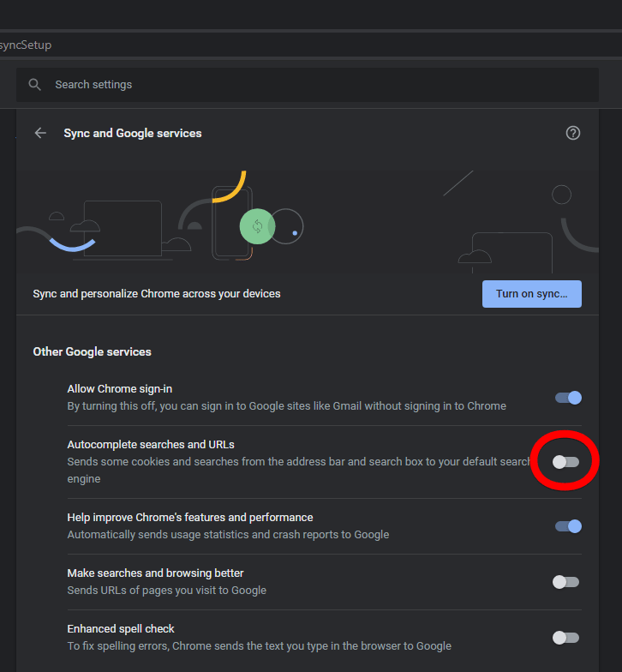Screen dimensions: 622x672
Task: Click the phone outline in the banner
Action: (x=231, y=223)
